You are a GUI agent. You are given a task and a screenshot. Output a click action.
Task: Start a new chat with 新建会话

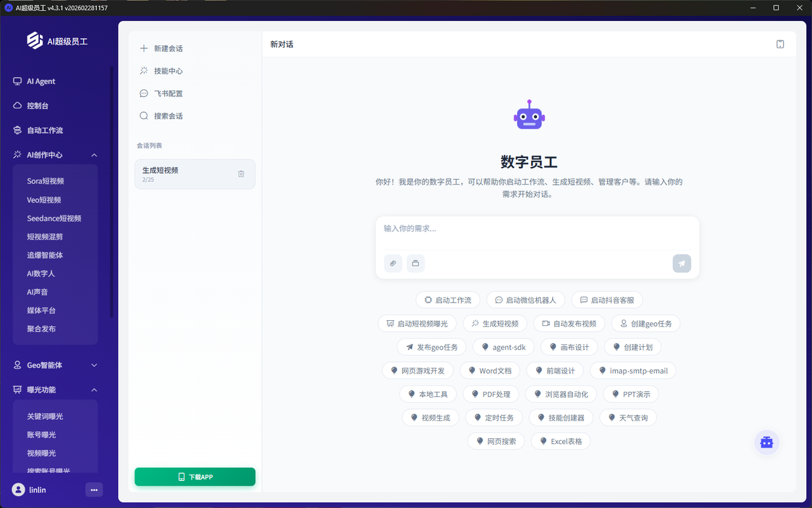168,48
